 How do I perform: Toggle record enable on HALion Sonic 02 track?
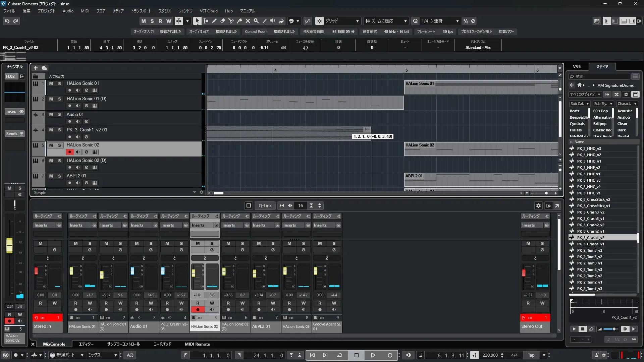69,152
